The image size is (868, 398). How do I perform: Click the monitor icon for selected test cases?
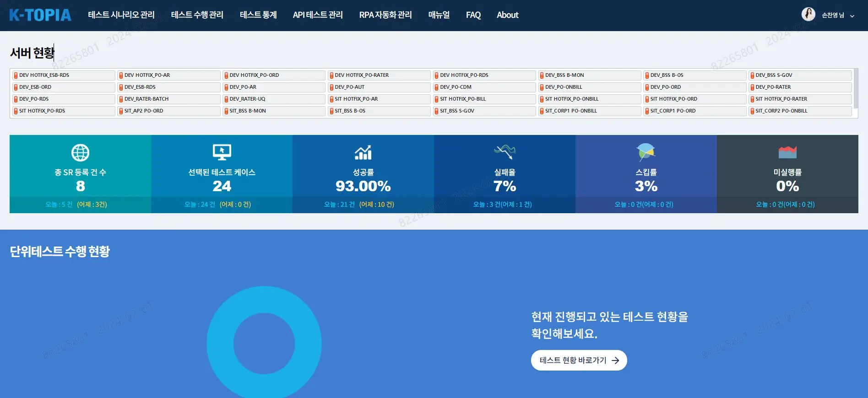[222, 152]
